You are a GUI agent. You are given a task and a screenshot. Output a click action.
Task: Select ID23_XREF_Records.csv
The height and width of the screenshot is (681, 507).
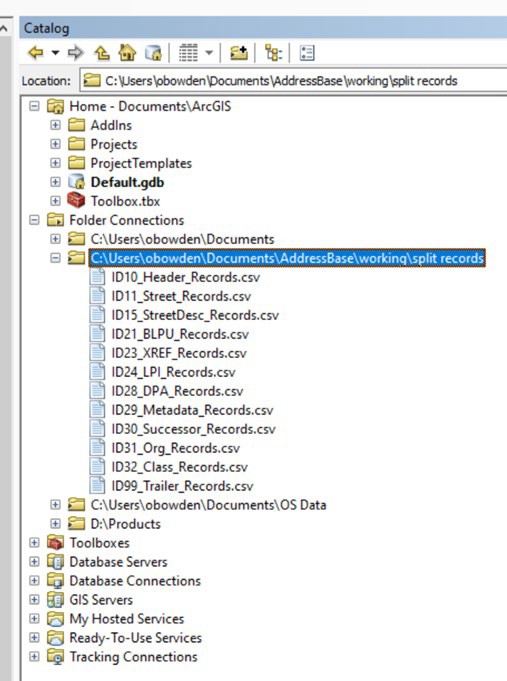179,353
